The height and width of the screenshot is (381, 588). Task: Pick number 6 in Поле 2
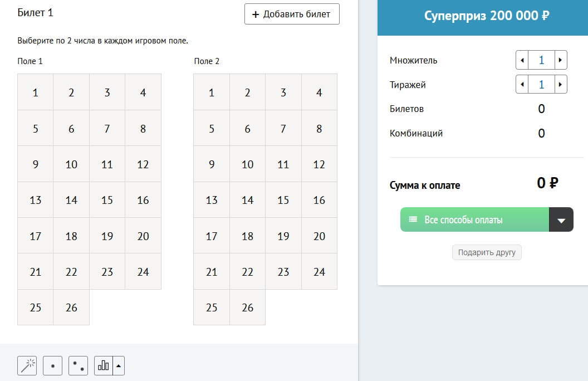[x=247, y=128]
